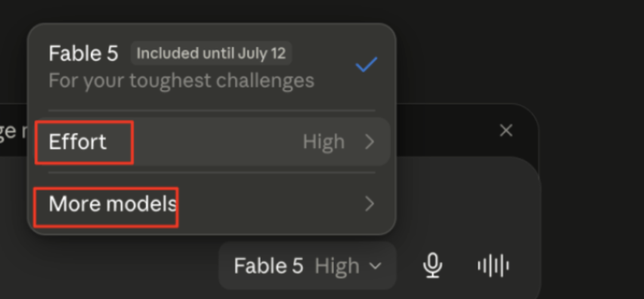Viewport: 644px width, 299px height.
Task: Click the cut-off banner text at left edge
Action: pyautogui.click(x=13, y=131)
